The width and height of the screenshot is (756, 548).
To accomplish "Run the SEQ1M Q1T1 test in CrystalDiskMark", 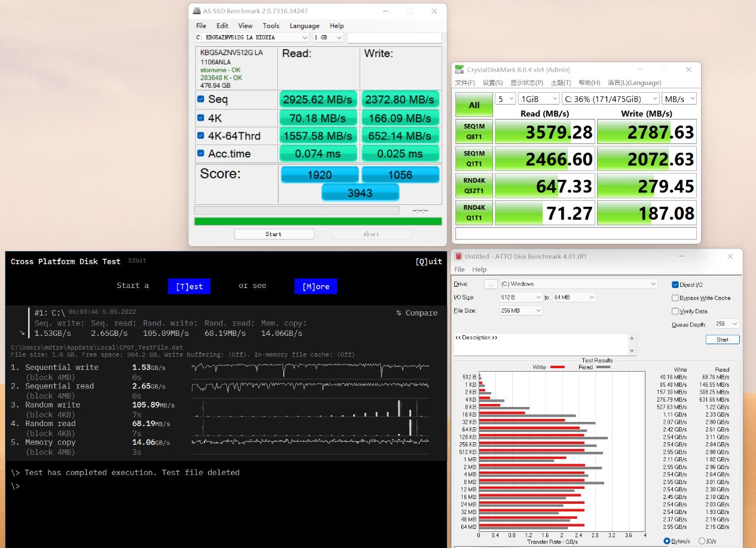I will coord(473,158).
